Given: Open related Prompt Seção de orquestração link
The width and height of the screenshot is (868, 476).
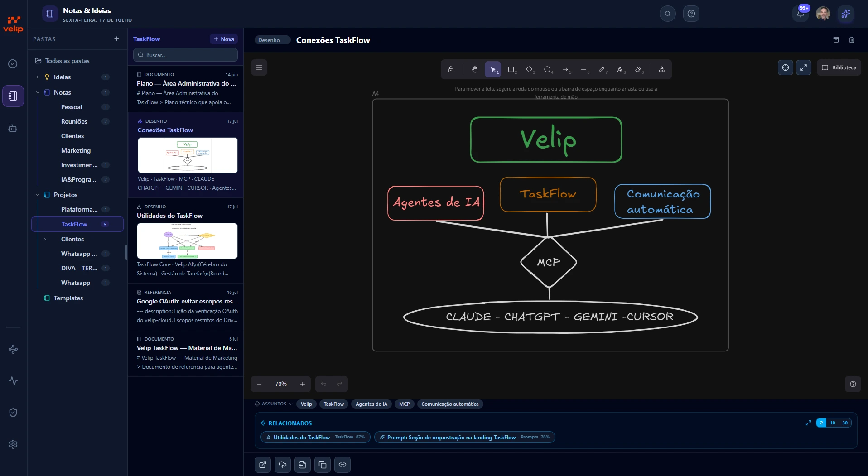Looking at the screenshot, I should (x=465, y=437).
